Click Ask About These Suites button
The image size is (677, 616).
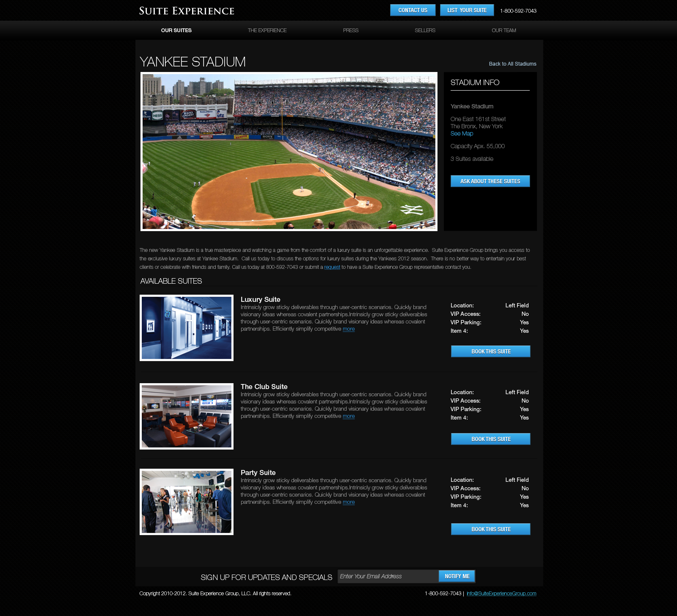[490, 181]
